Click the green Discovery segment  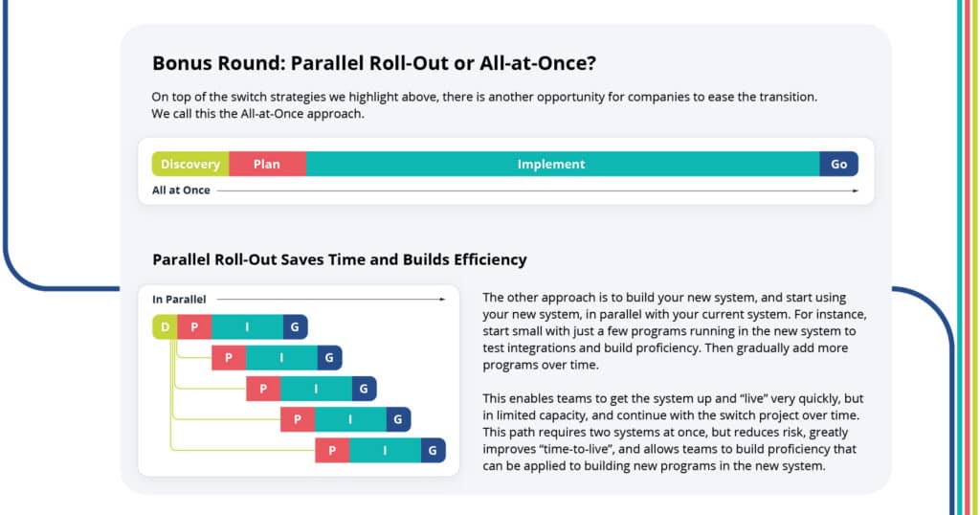(x=190, y=164)
